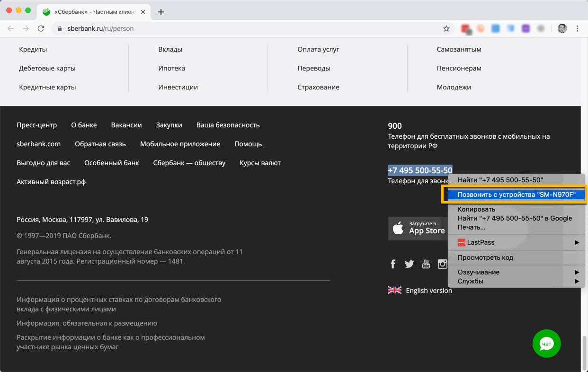588x372 pixels.
Task: Switch to English version with UK flag
Action: coord(420,291)
